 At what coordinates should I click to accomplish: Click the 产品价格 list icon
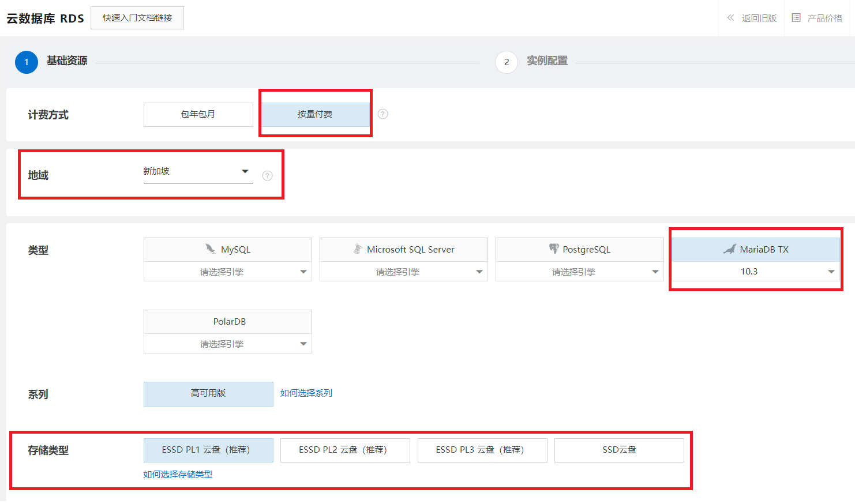pyautogui.click(x=796, y=18)
